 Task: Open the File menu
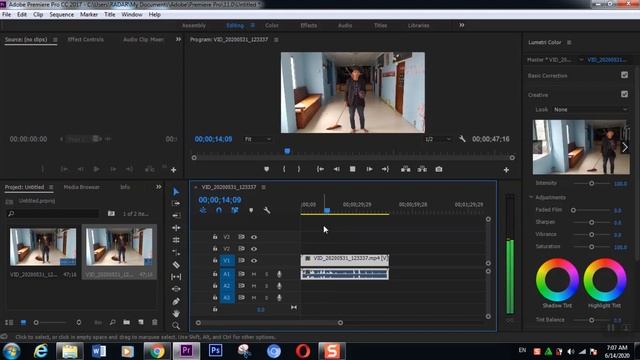pyautogui.click(x=7, y=15)
